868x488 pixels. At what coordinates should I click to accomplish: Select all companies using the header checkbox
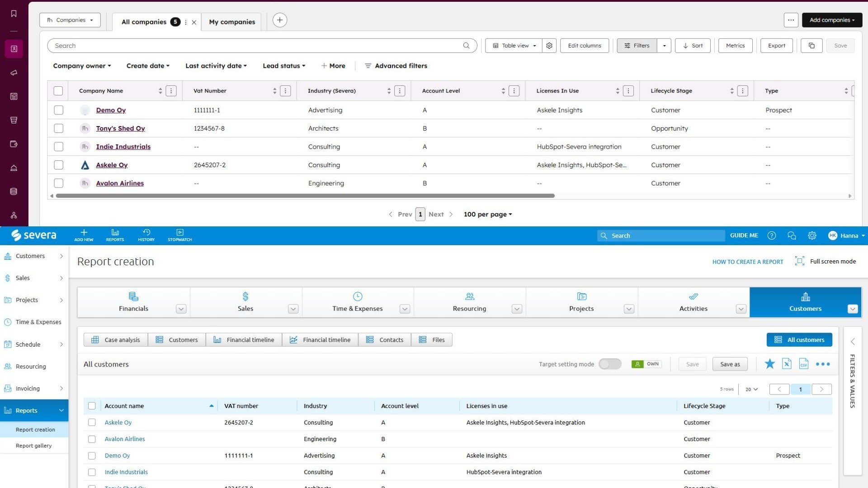pos(58,91)
